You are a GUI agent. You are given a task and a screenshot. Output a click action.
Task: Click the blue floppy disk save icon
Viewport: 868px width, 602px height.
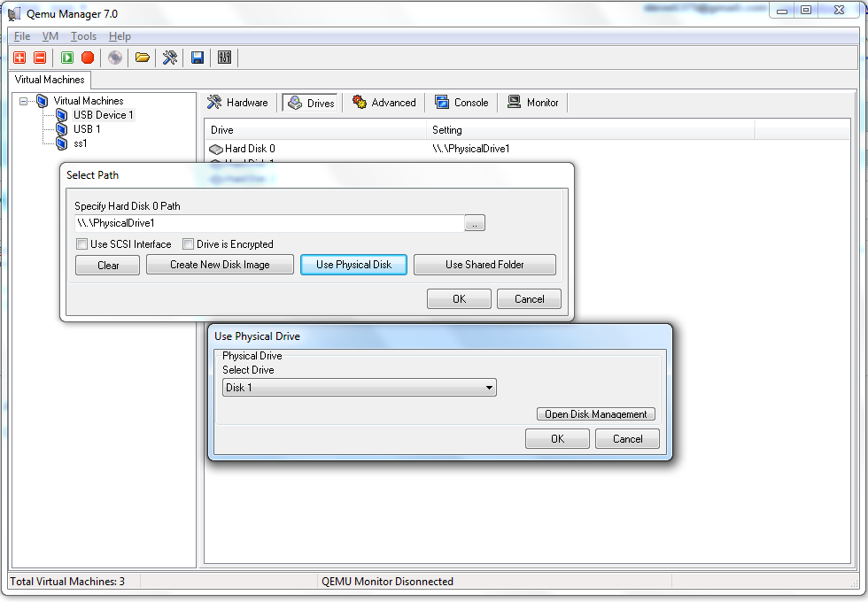197,58
